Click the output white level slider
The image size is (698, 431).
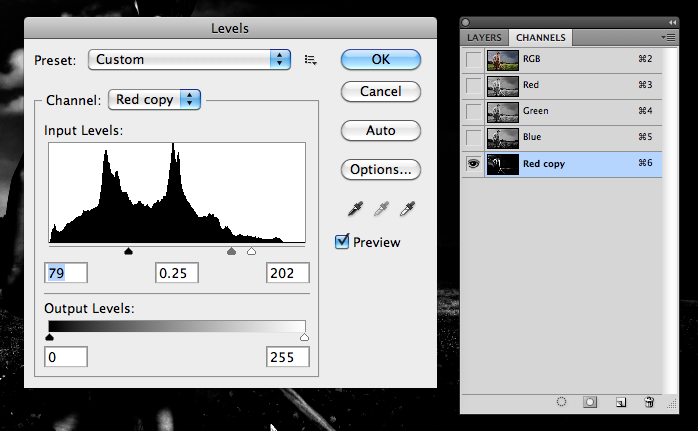click(304, 337)
